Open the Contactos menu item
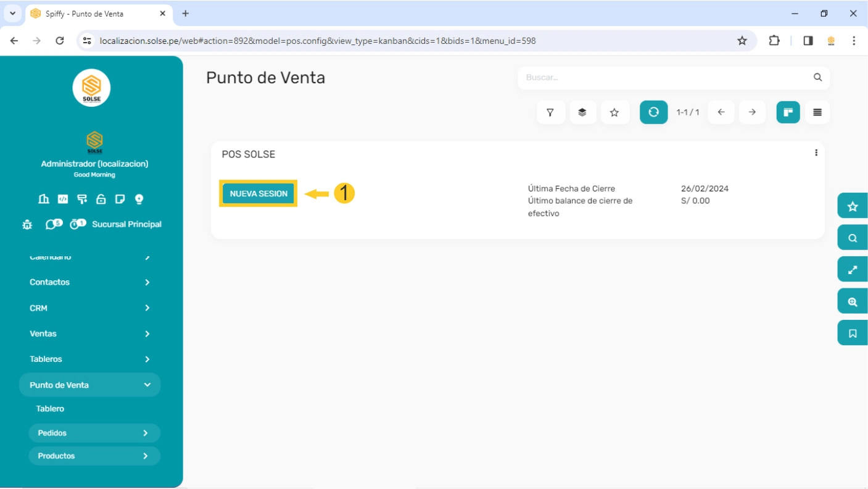 [x=50, y=282]
